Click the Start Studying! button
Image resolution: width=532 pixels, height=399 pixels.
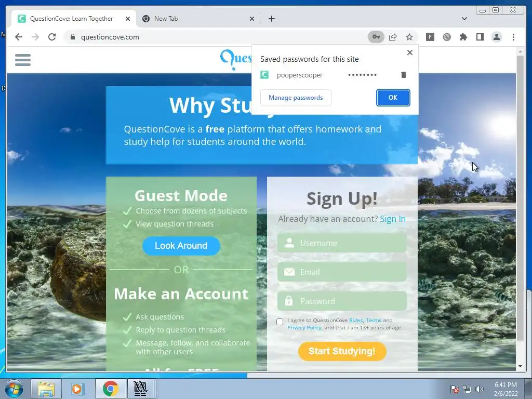pyautogui.click(x=342, y=351)
